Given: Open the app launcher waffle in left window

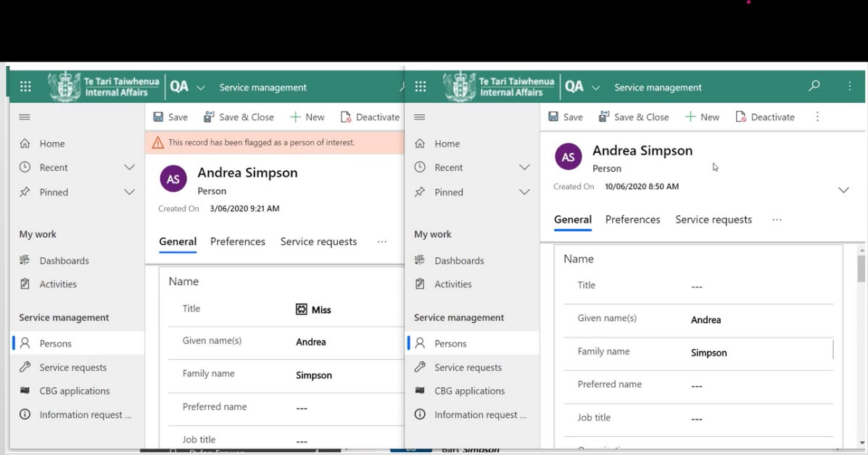Looking at the screenshot, I should coord(25,87).
